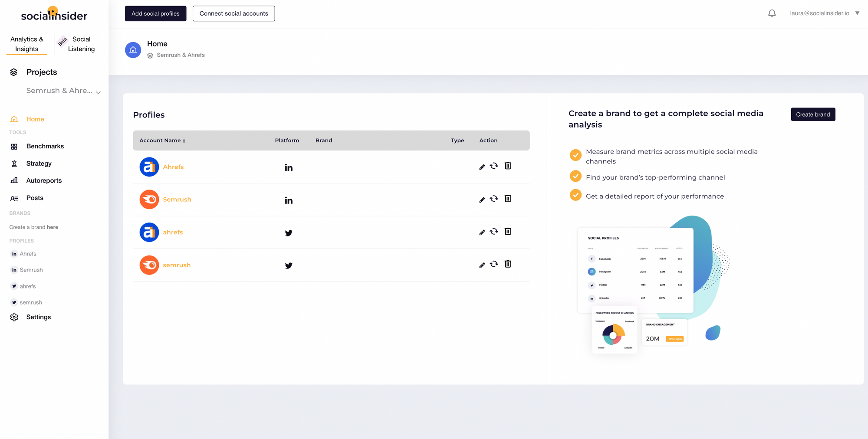Click the Settings gear icon

coord(14,317)
